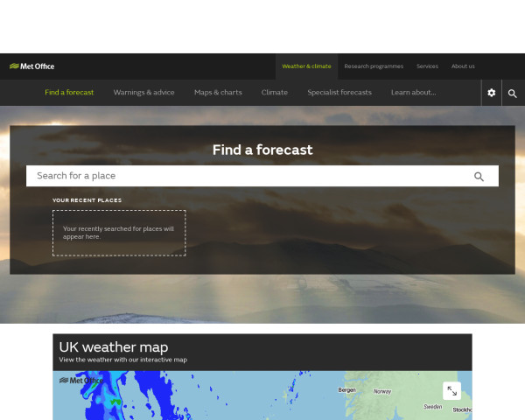Click the weather map near Bergen

346,390
